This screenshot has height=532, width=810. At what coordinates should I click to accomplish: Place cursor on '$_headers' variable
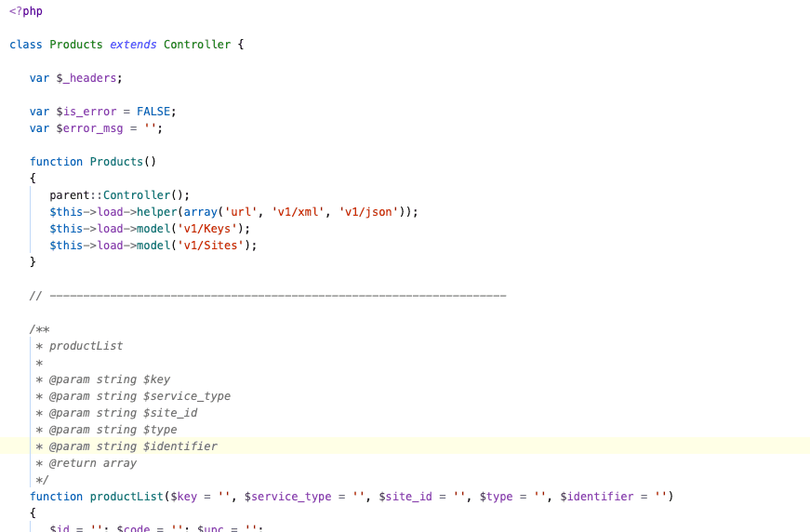[x=86, y=78]
